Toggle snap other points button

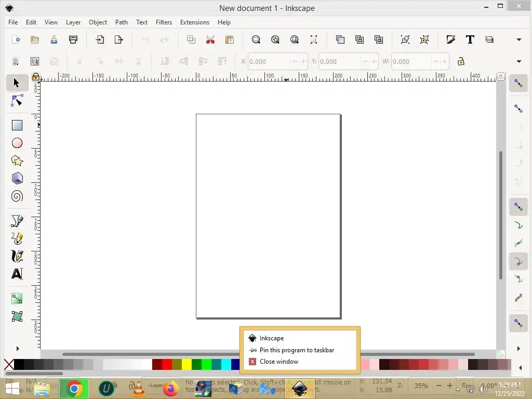point(518,323)
